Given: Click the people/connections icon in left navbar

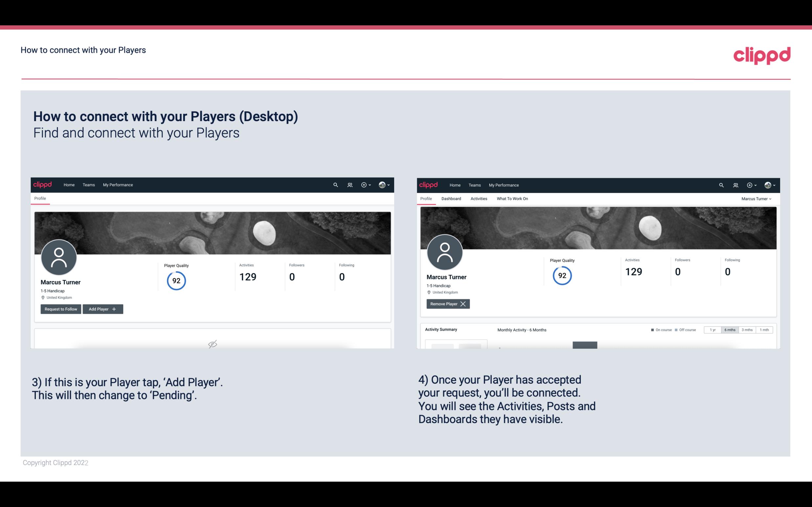Looking at the screenshot, I should click(x=349, y=184).
